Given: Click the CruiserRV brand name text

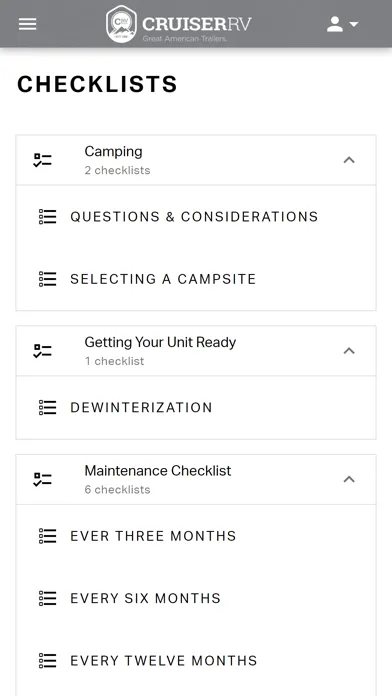Looking at the screenshot, I should (x=197, y=24).
